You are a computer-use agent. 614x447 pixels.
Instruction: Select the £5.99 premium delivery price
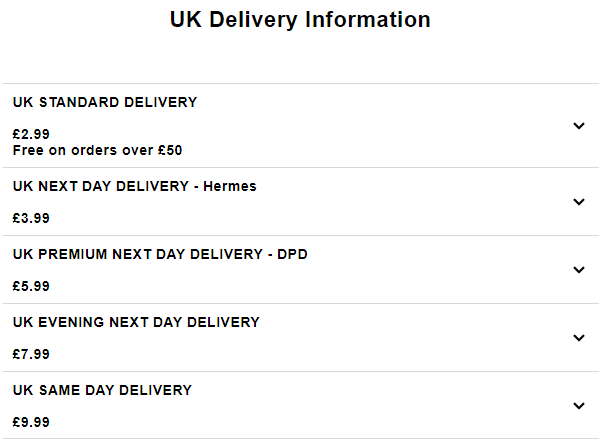[31, 286]
